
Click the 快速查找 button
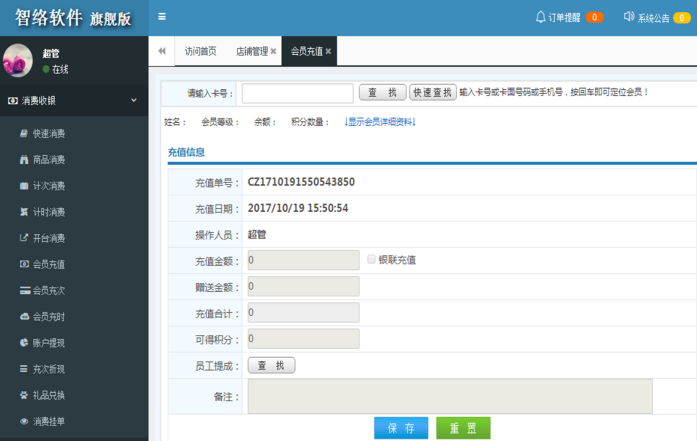[432, 92]
